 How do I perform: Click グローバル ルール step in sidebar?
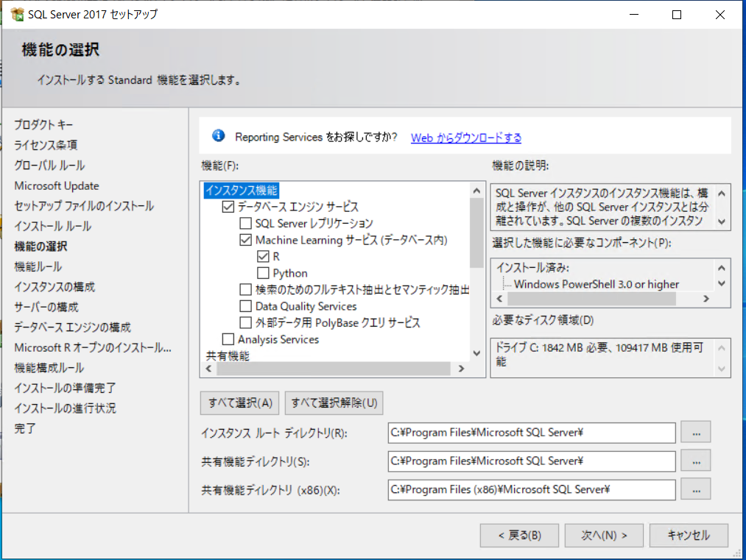(49, 166)
